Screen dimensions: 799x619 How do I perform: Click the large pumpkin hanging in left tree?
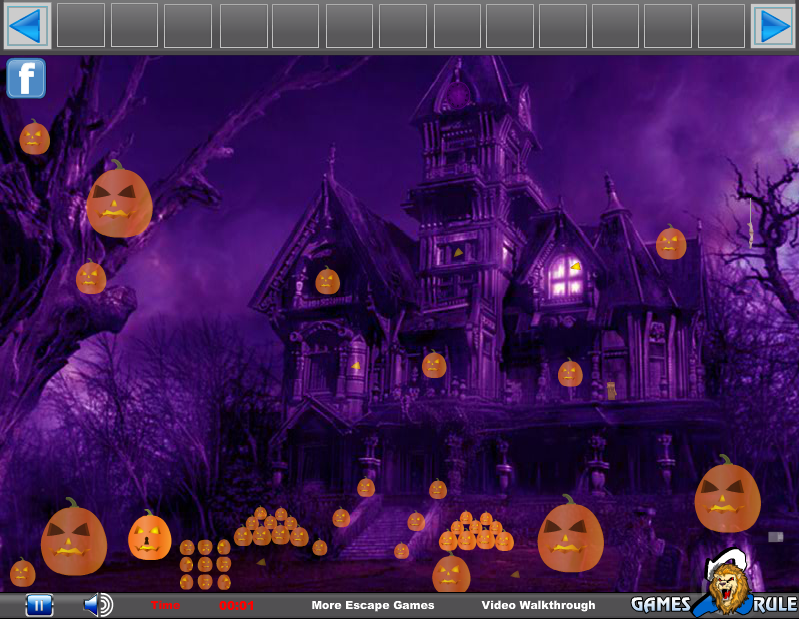click(x=119, y=200)
